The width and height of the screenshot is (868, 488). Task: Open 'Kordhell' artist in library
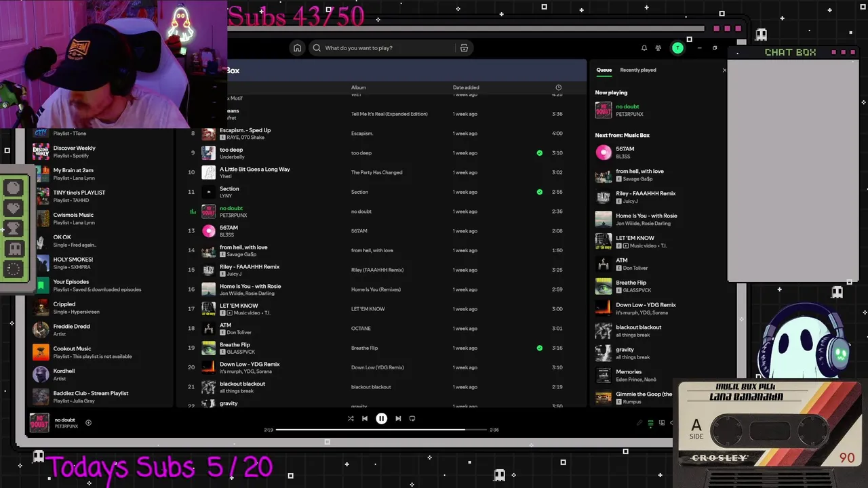tap(102, 375)
